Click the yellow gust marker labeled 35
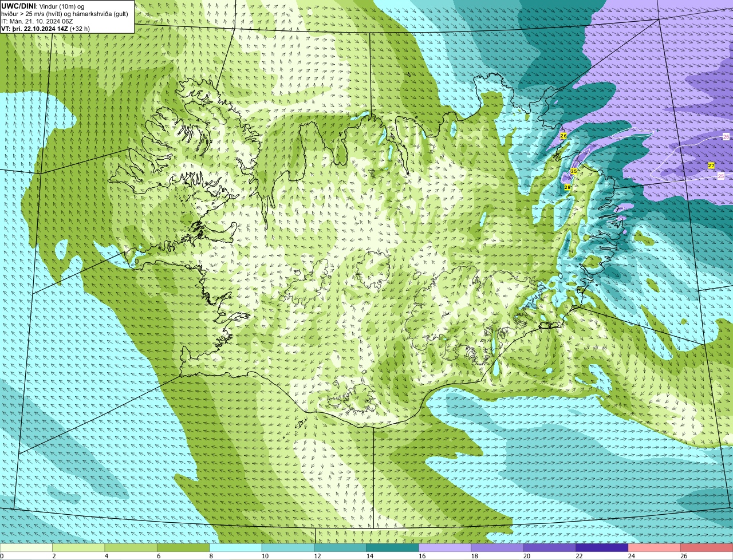 [573, 171]
